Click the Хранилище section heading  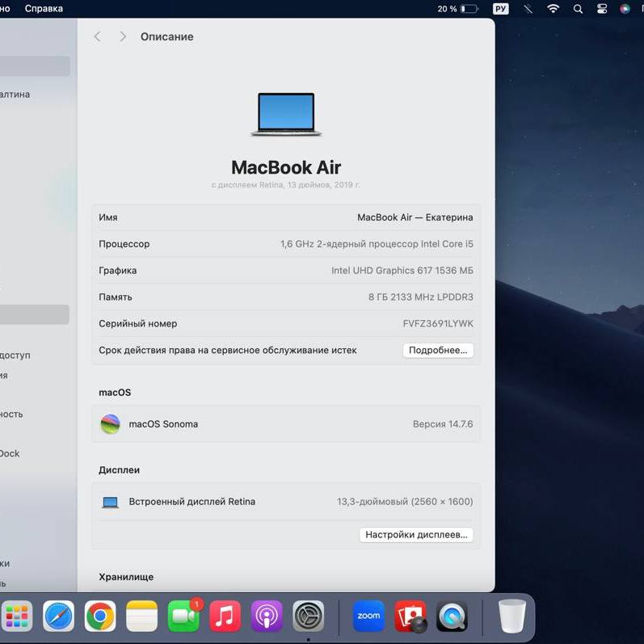(x=126, y=577)
